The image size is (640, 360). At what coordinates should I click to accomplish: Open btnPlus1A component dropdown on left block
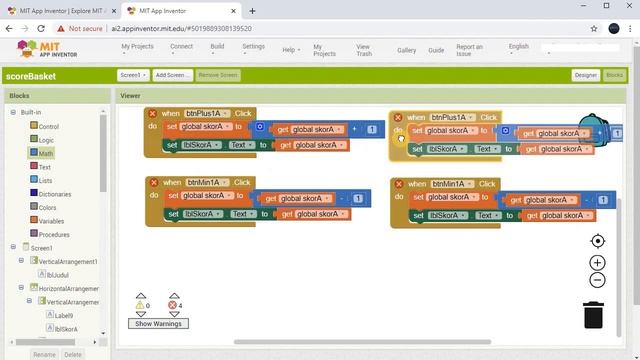coord(207,113)
